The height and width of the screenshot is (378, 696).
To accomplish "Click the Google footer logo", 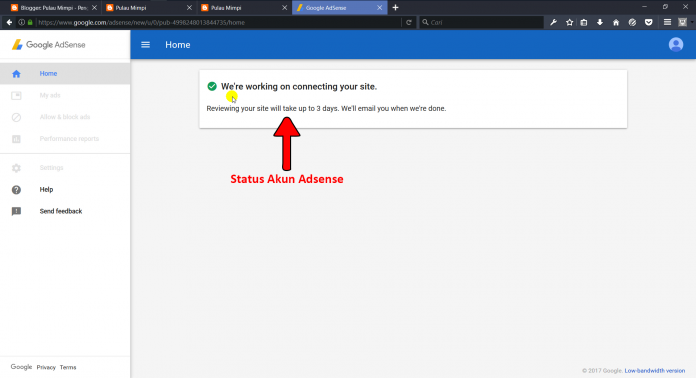I will tap(21, 367).
